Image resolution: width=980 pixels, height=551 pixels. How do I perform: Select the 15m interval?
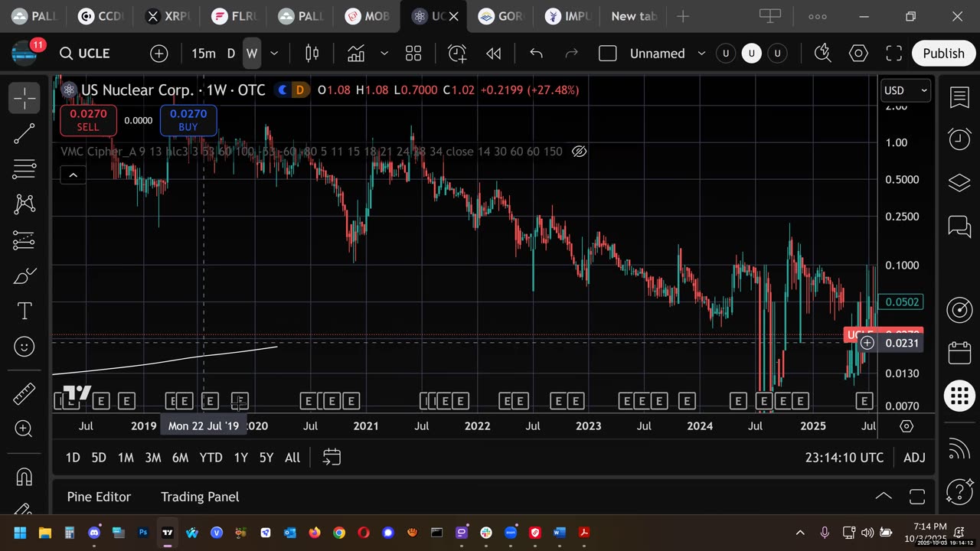(x=204, y=53)
